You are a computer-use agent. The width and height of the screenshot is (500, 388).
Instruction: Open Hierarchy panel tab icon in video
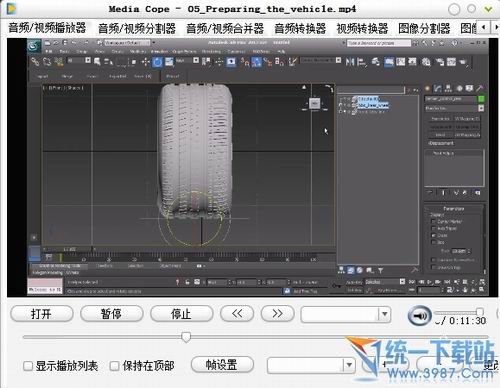pyautogui.click(x=448, y=88)
